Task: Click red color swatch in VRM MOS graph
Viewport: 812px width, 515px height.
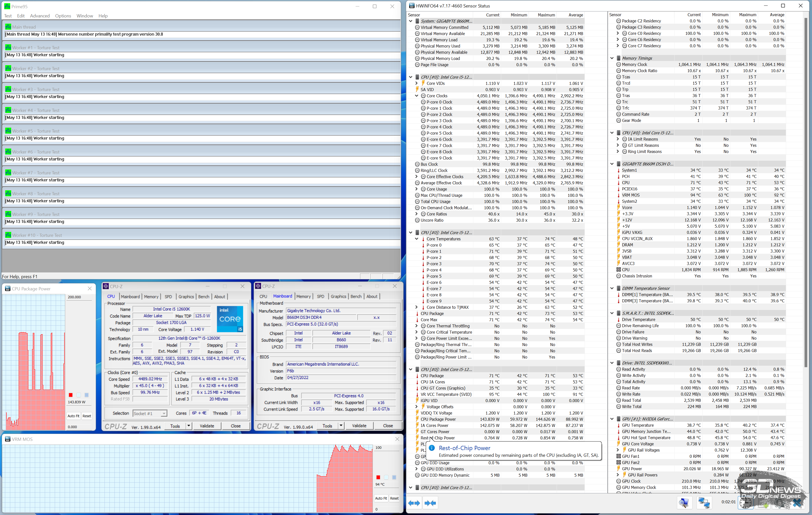Action: (378, 477)
